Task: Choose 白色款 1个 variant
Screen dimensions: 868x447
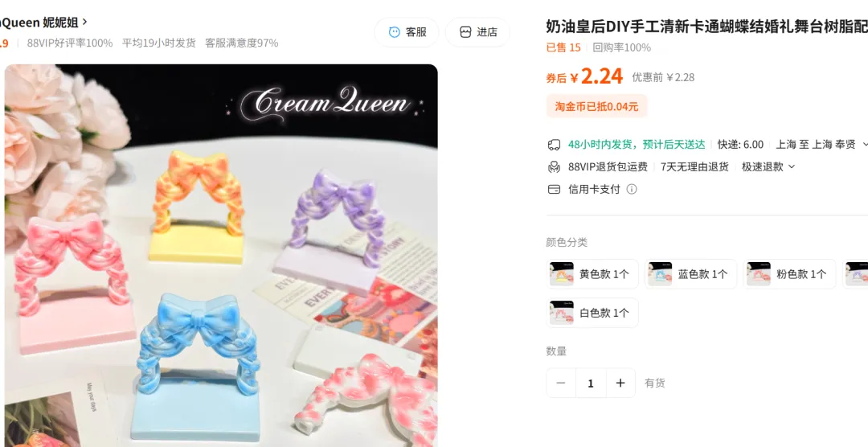Action: [592, 313]
